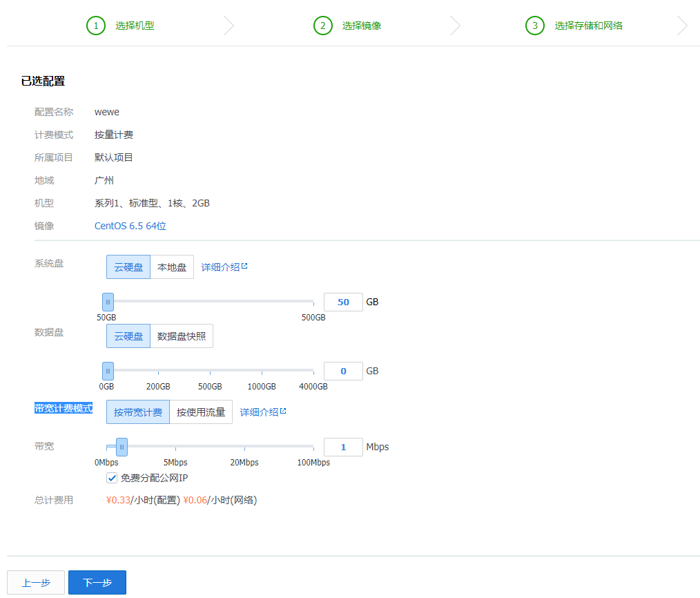Choose 按带宽计费 billing mode
This screenshot has height=598, width=700.
(x=138, y=412)
